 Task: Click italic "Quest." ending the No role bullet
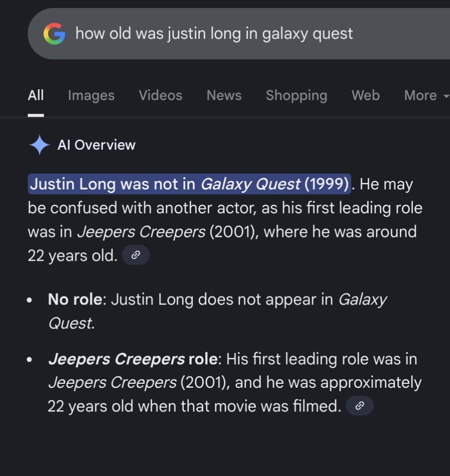point(71,323)
